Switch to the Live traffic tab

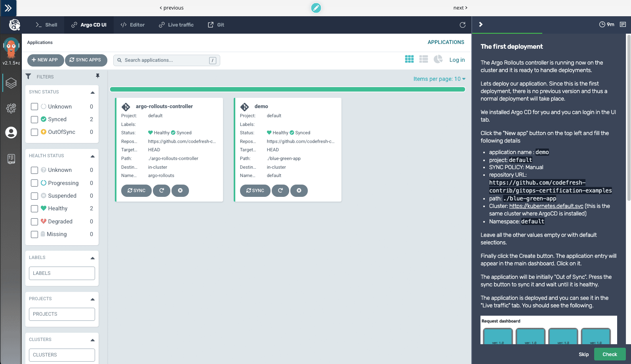pyautogui.click(x=176, y=25)
